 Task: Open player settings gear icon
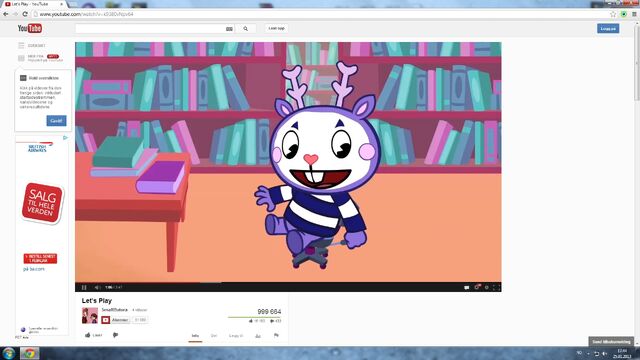pos(487,287)
